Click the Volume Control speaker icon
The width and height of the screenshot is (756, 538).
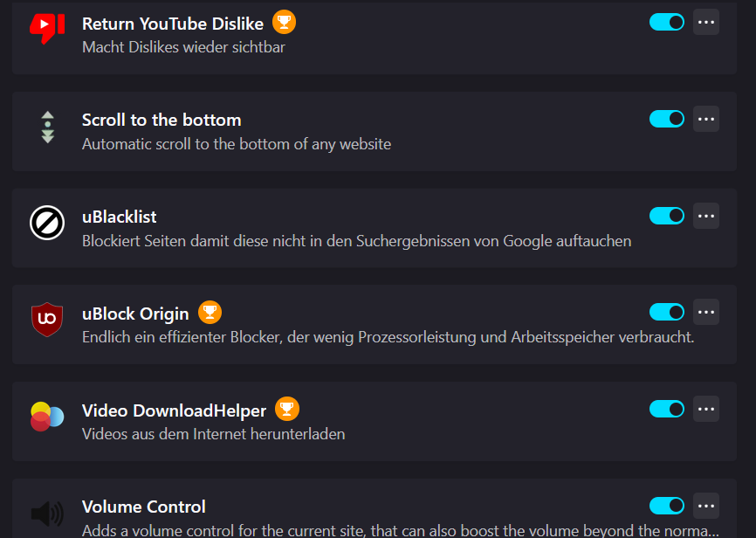[47, 514]
